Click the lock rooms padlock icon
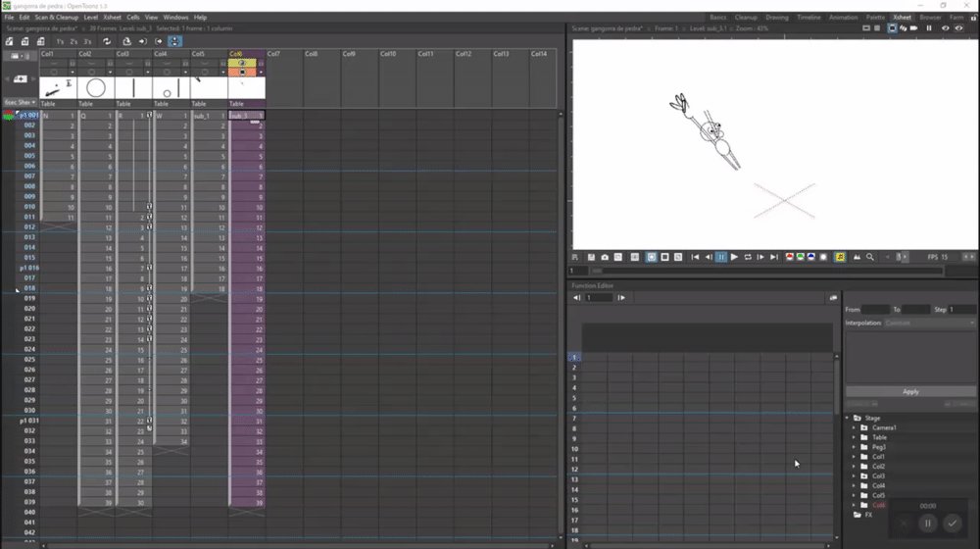Screen dimensions: 980x549 [973, 18]
